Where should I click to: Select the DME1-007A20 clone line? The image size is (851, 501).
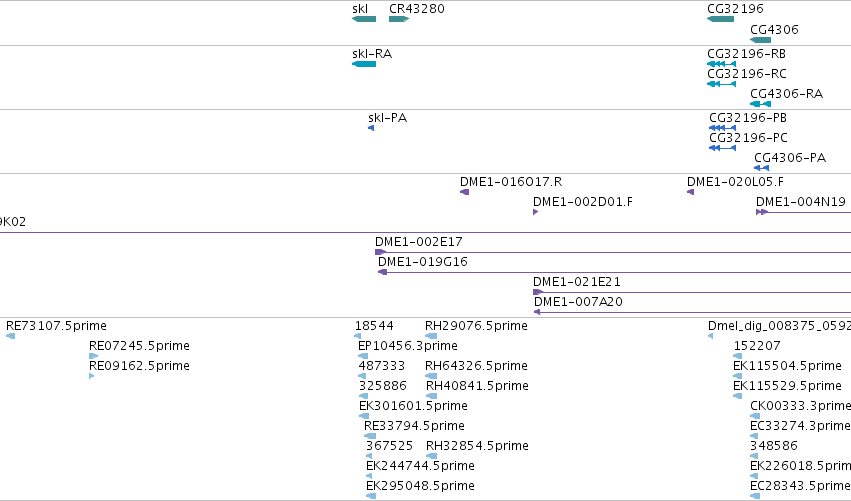coord(693,312)
